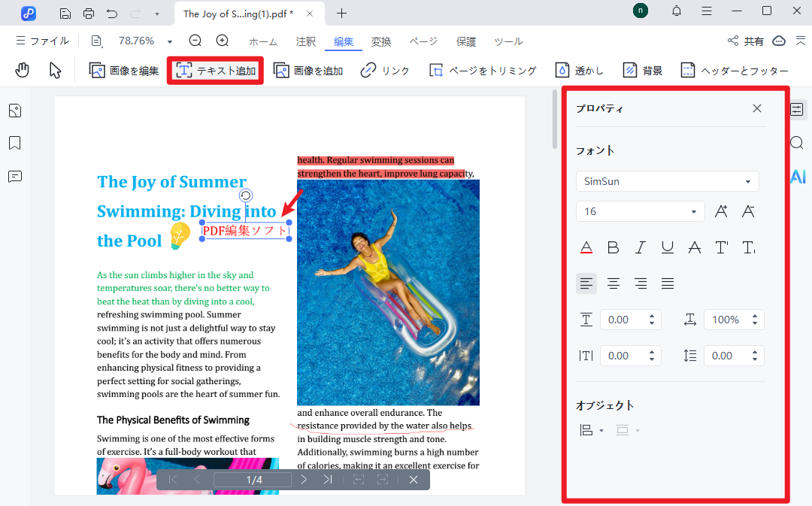Viewport: 812px width, 506px height.
Task: Open the page thumbnails sidebar icon
Action: [x=15, y=111]
